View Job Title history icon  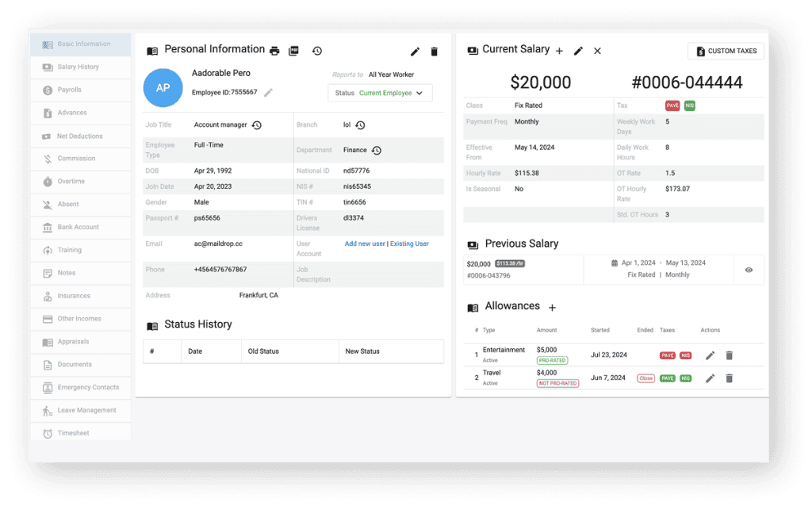256,125
